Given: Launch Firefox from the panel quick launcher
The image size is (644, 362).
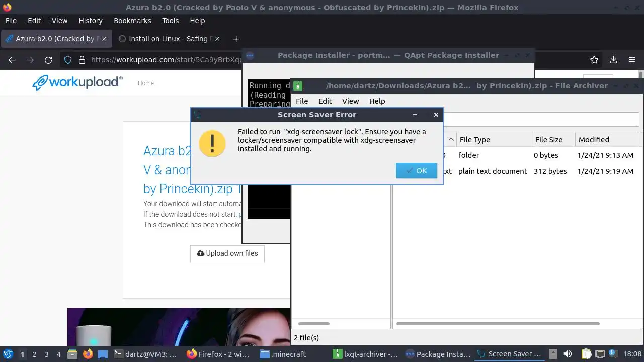Looking at the screenshot, I should tap(88, 354).
